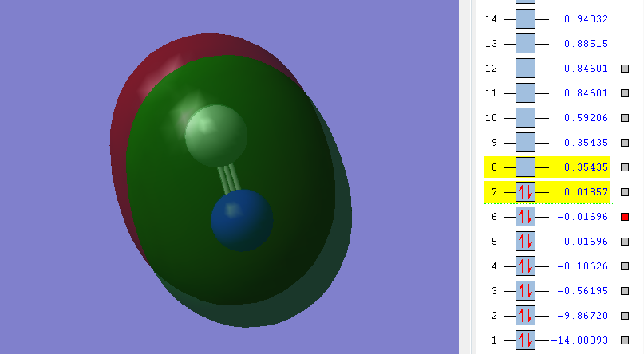This screenshot has height=354, width=644.
Task: Click the energy value 0.88515
Action: [586, 44]
